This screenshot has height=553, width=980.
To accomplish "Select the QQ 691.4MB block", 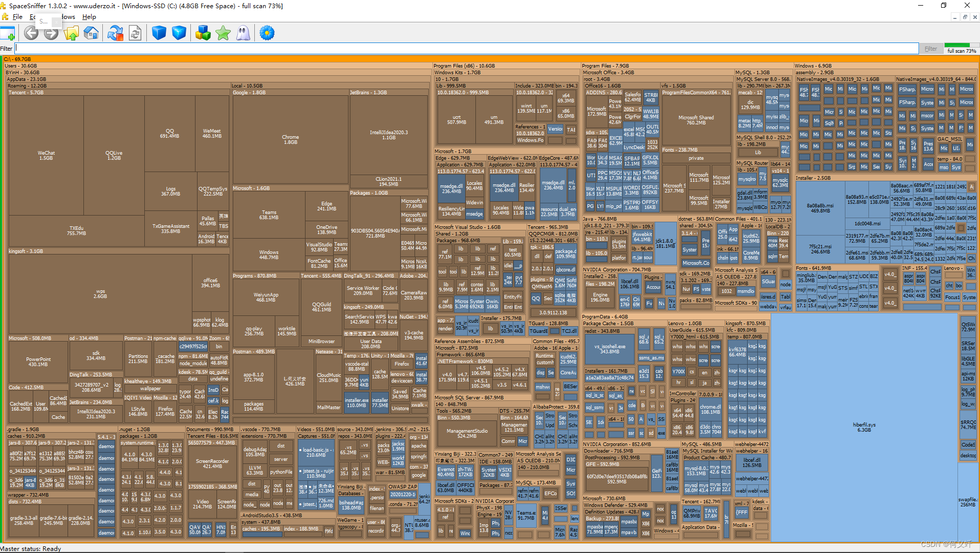I will 169,134.
